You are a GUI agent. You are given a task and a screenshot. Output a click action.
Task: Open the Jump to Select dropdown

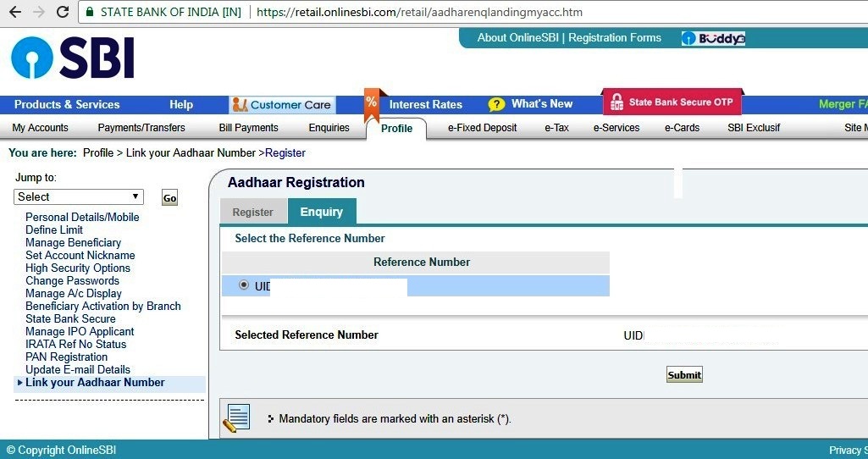79,196
